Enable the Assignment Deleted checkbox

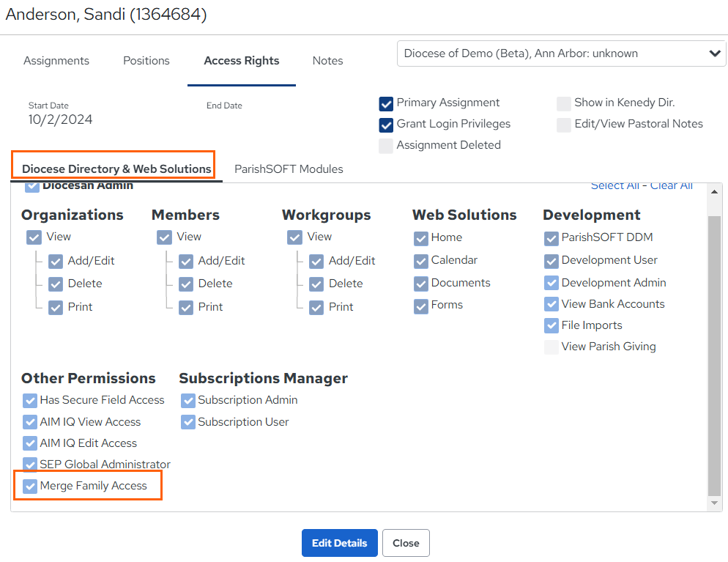(386, 146)
